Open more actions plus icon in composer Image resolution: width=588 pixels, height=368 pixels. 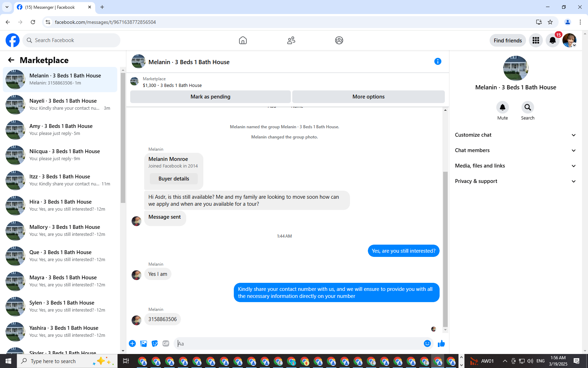(132, 343)
